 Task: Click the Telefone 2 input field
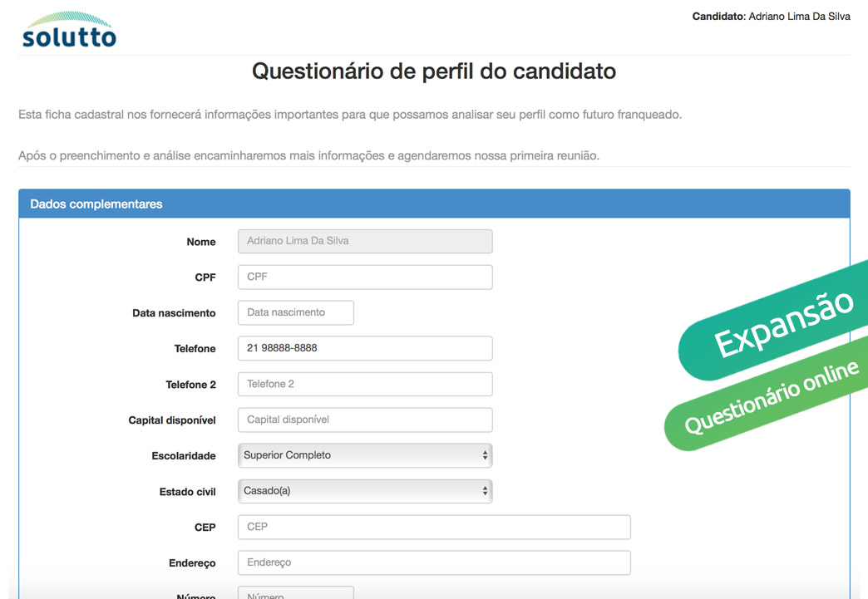click(x=365, y=384)
